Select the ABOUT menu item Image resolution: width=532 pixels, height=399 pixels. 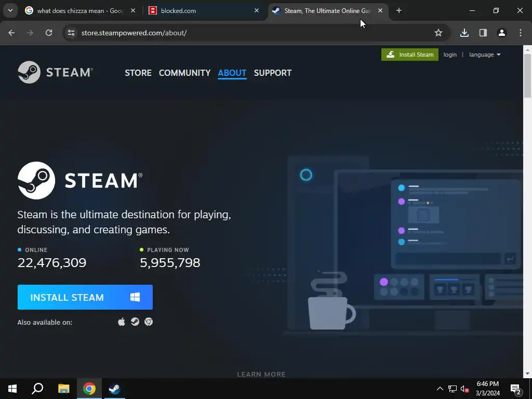click(232, 73)
